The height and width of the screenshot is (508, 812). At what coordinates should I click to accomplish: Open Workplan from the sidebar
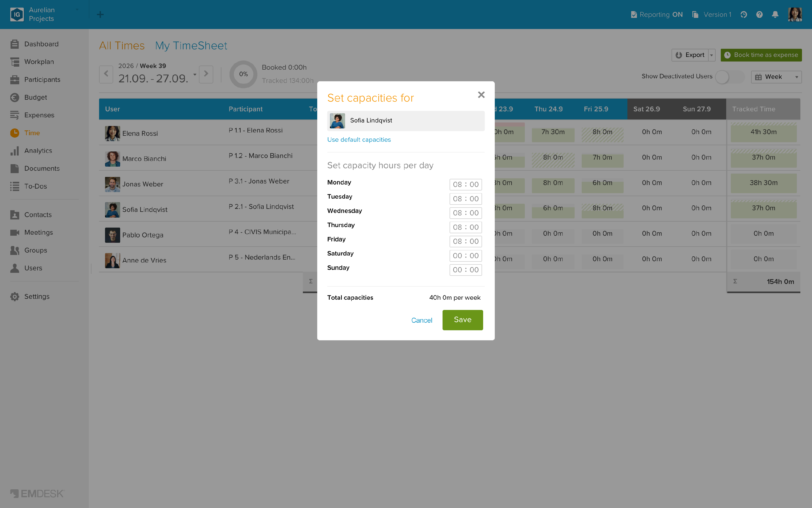tap(32, 62)
